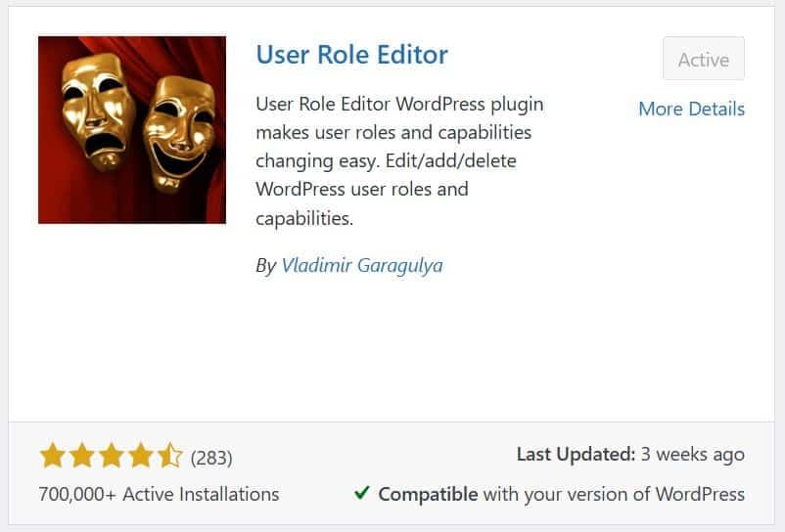Visit author Vladimir Garagulya link
Viewport: 785px width, 532px height.
point(362,265)
